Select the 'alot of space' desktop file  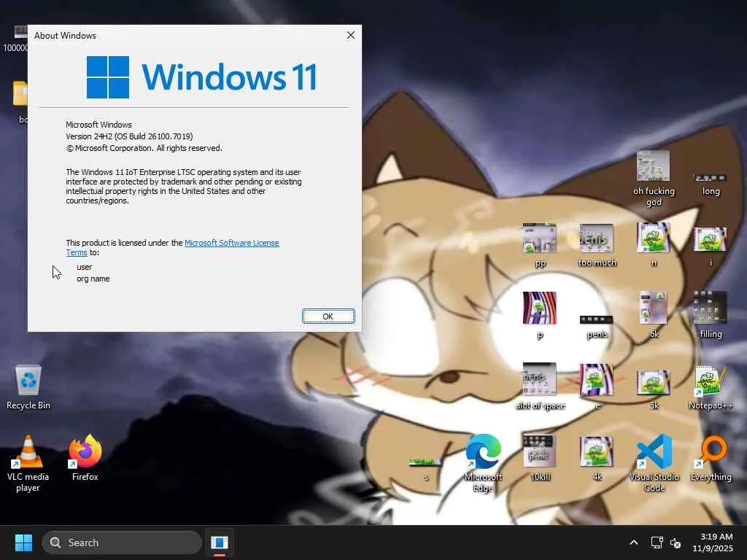540,386
